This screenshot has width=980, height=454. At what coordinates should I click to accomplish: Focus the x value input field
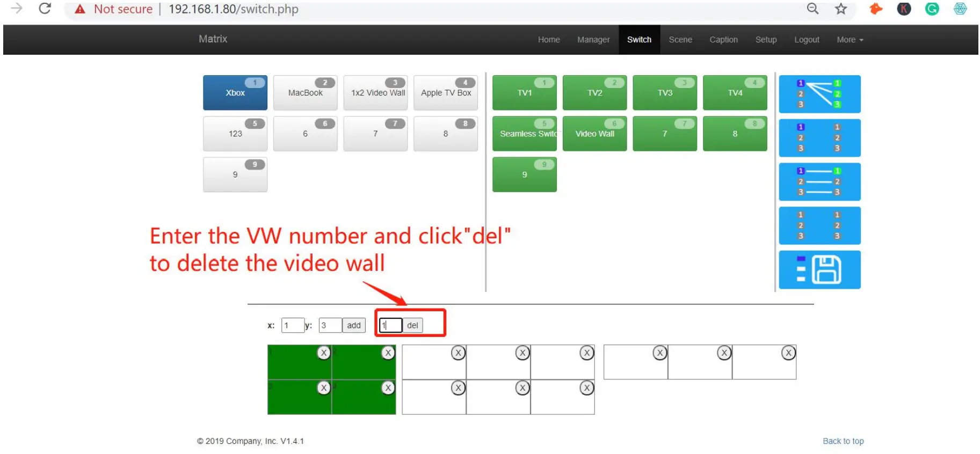click(x=293, y=325)
